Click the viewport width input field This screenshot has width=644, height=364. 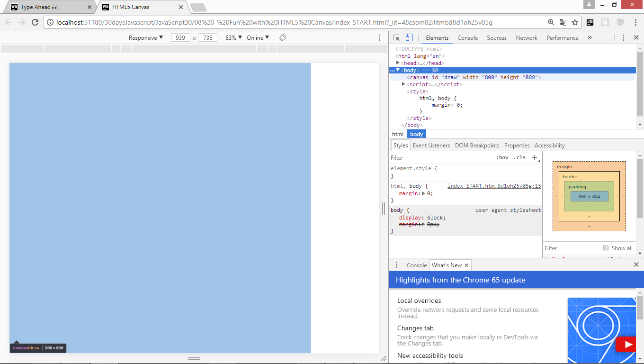click(180, 37)
